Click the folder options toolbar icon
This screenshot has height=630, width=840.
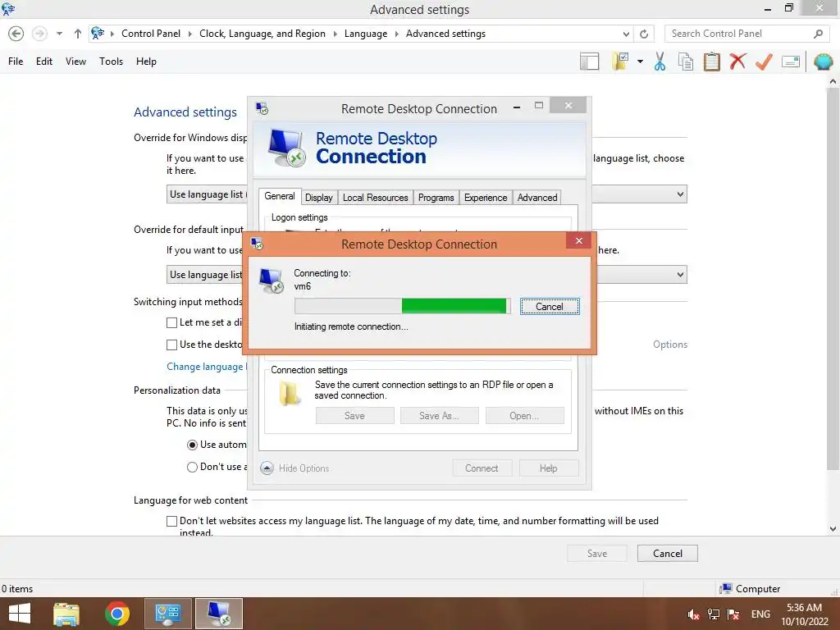tap(620, 62)
